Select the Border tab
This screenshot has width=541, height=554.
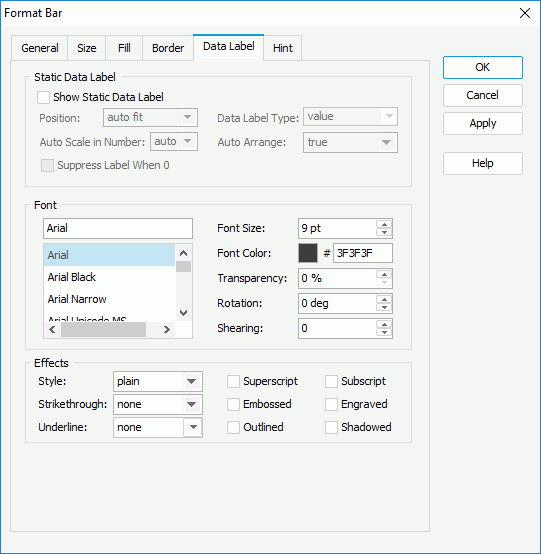point(168,48)
